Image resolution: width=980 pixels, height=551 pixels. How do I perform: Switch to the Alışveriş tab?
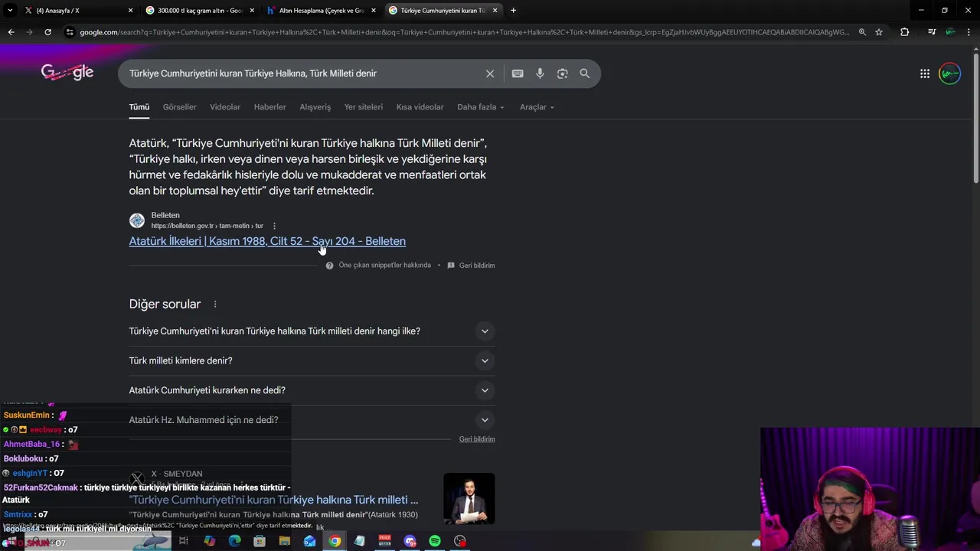(x=315, y=107)
